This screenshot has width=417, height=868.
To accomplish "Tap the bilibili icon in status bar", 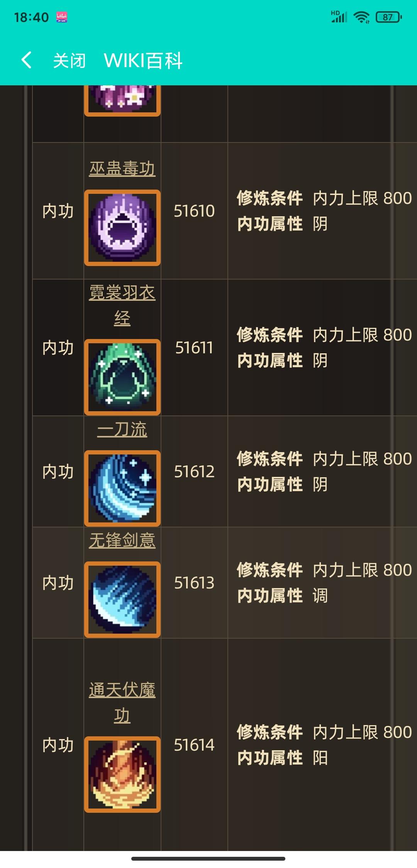I will pos(62,17).
